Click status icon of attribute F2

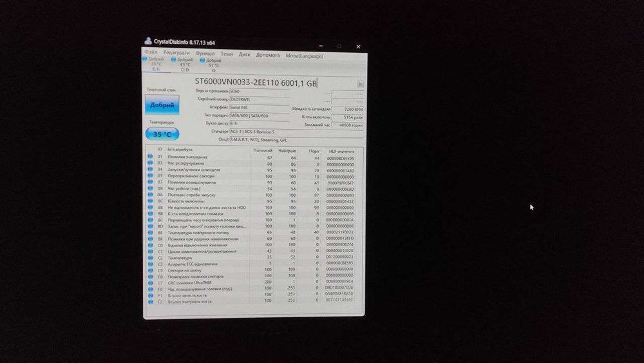tap(150, 302)
